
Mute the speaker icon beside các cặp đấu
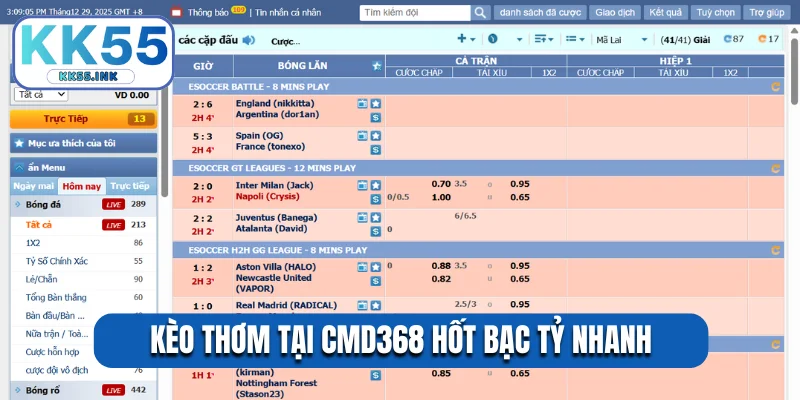pos(248,40)
